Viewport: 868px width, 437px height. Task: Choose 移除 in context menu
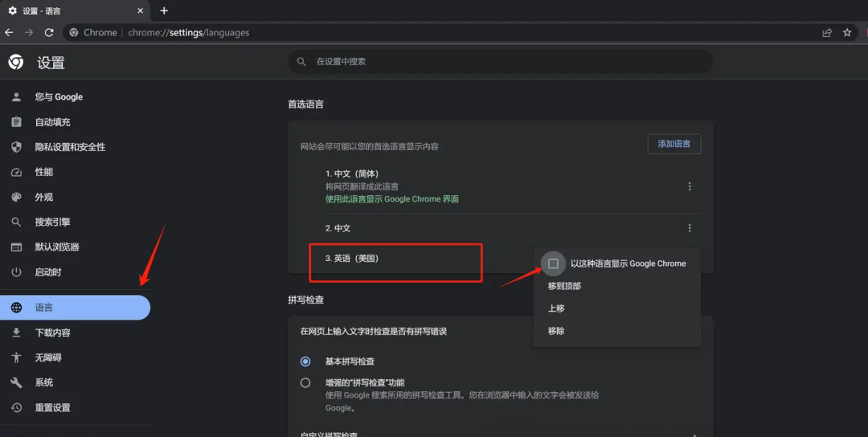pos(556,331)
